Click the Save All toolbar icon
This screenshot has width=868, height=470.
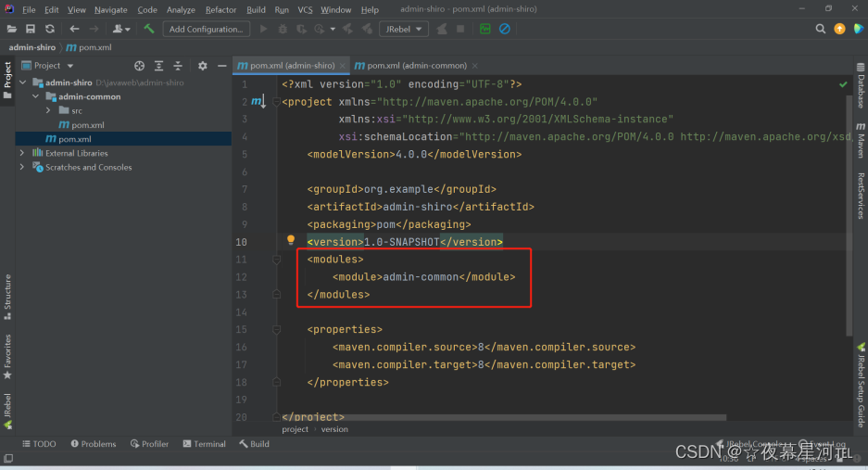(31, 29)
